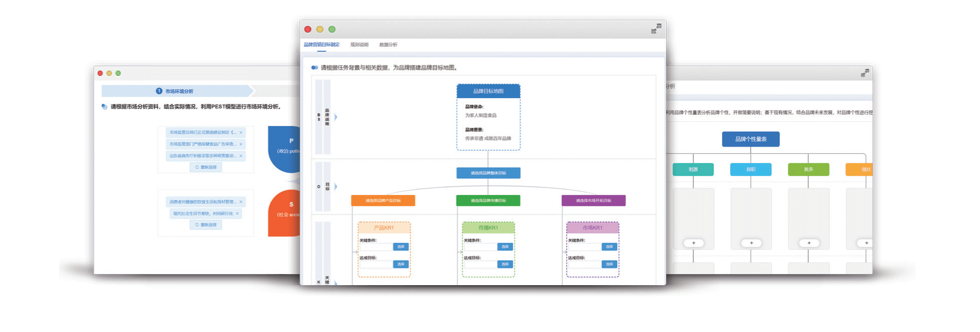Screen dimensions: 980x332
Task: Click 重新选择 under the political factors list
Action: (x=206, y=167)
